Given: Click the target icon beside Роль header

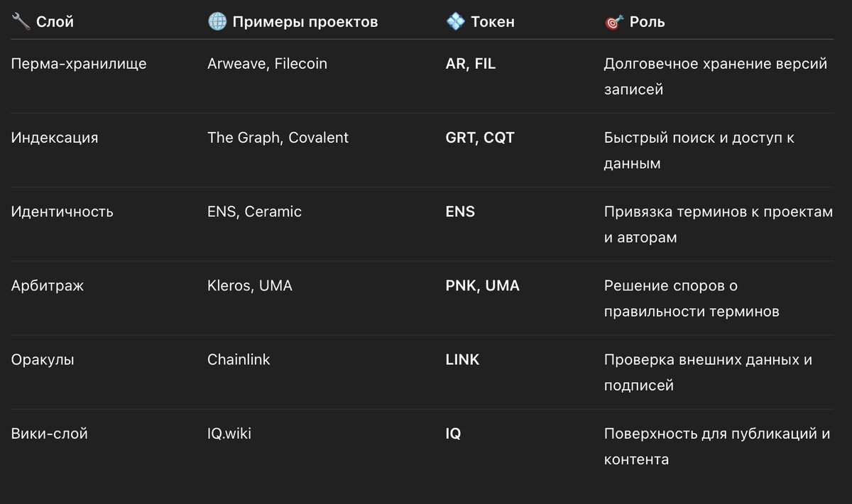Looking at the screenshot, I should (613, 23).
